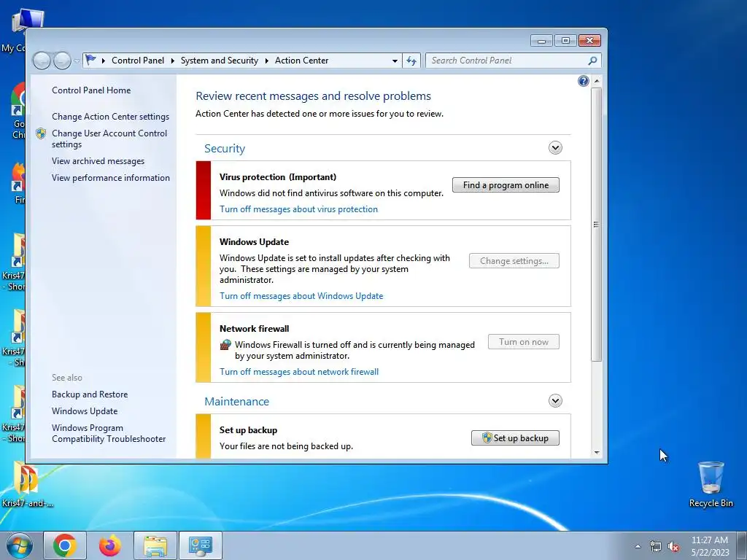The height and width of the screenshot is (560, 747).
Task: Collapse the Security section chevron
Action: pyautogui.click(x=555, y=147)
